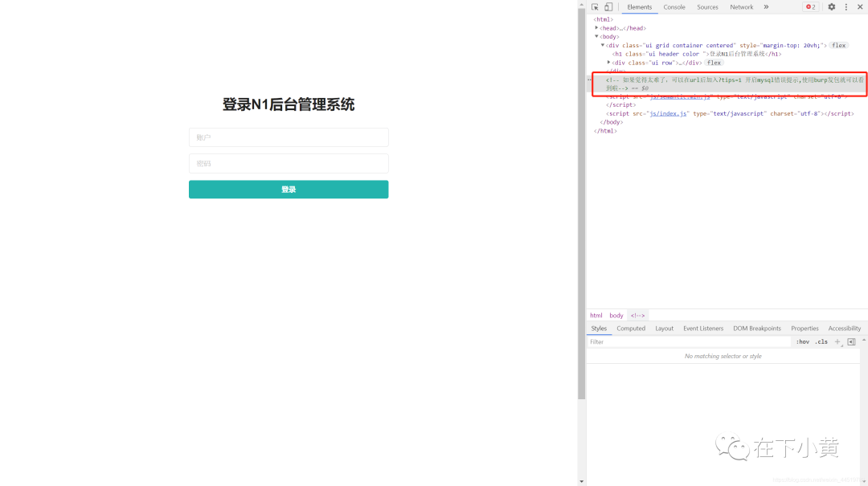
Task: Focus the styles Filter input
Action: 689,342
